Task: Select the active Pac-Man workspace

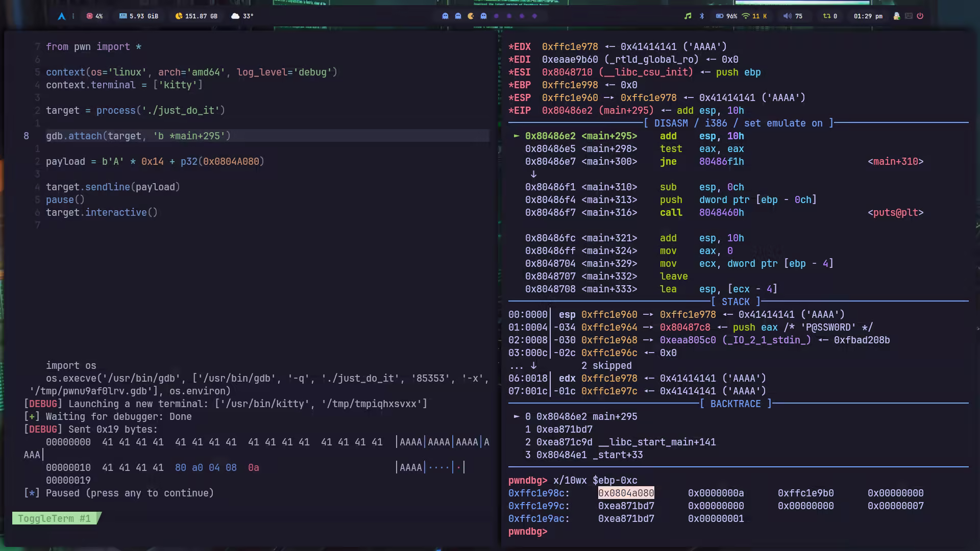Action: point(471,16)
